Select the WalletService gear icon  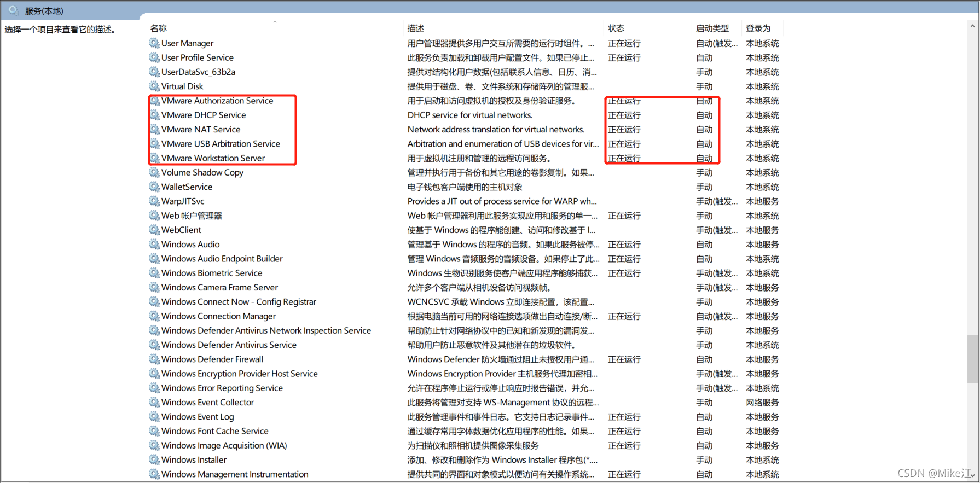click(x=154, y=187)
